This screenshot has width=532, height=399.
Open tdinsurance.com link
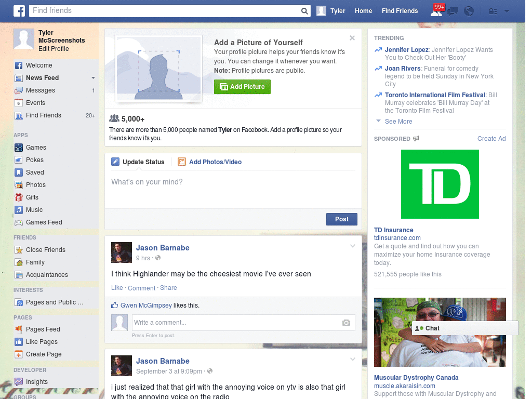(397, 238)
